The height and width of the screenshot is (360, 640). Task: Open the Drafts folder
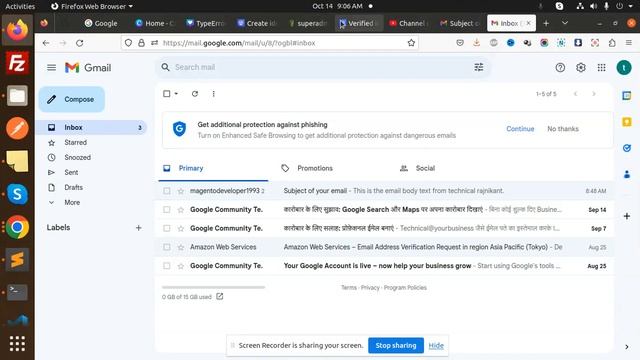[x=73, y=187]
